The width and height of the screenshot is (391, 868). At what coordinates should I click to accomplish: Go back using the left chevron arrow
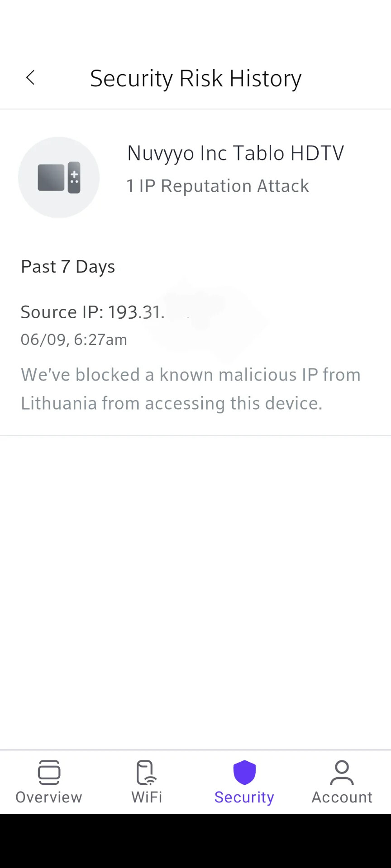(x=30, y=78)
